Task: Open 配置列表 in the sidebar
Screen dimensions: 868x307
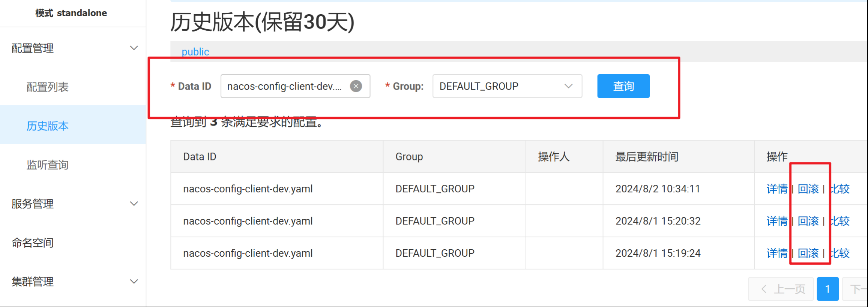Action: (x=48, y=87)
